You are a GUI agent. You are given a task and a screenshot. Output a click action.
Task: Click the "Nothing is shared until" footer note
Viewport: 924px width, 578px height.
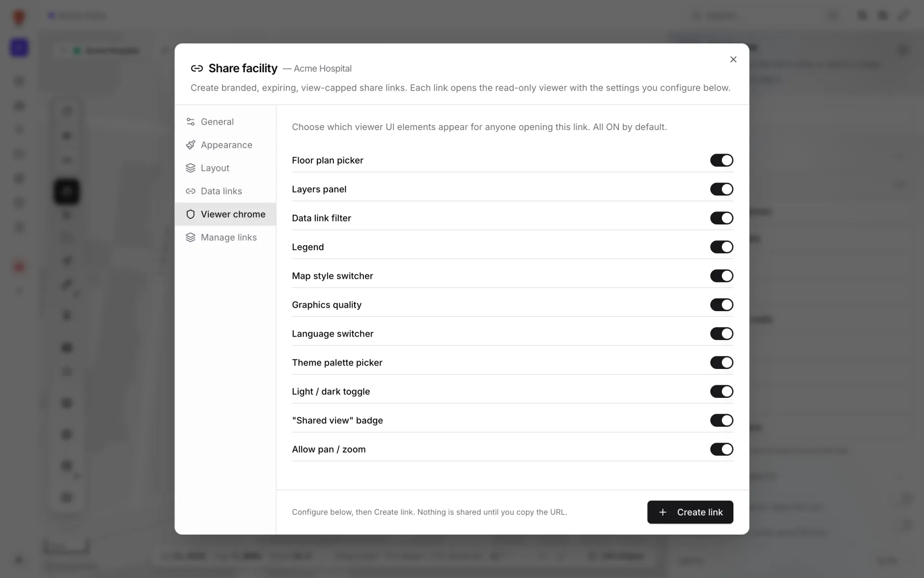click(x=492, y=512)
